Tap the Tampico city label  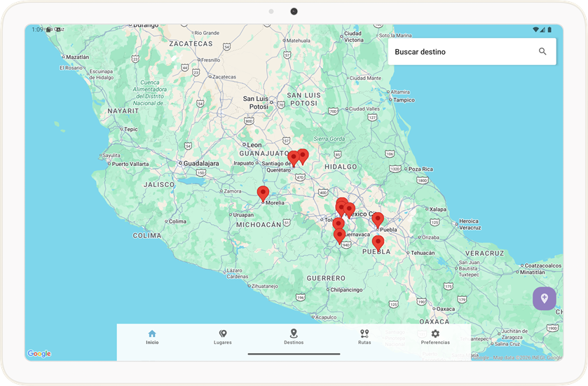click(404, 100)
